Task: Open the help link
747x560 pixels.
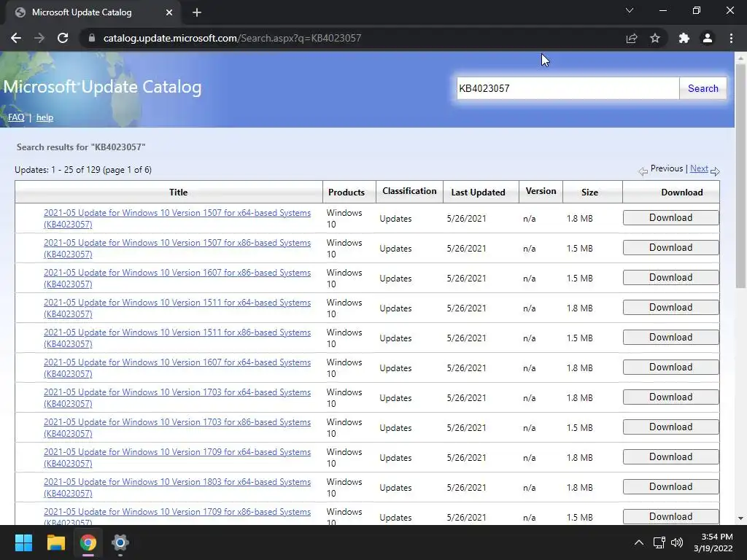Action: (x=44, y=117)
